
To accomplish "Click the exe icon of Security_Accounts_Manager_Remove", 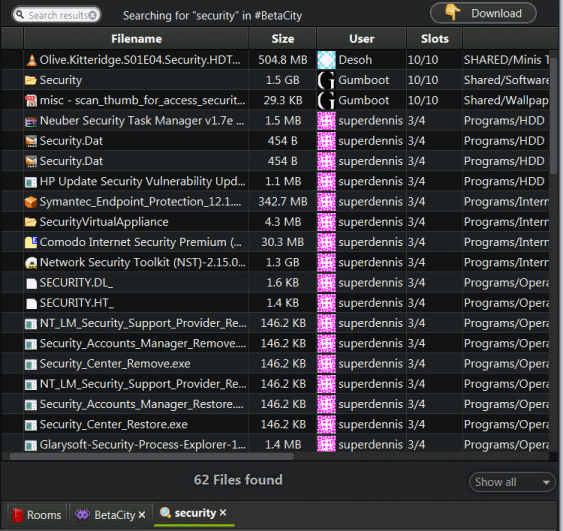I will click(x=31, y=344).
